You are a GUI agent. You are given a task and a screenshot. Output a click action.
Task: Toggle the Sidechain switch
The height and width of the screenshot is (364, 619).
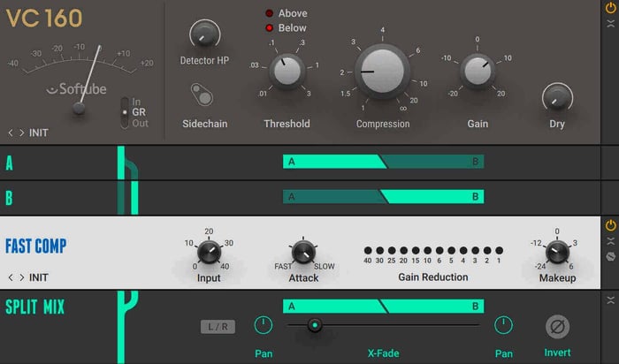click(x=202, y=95)
